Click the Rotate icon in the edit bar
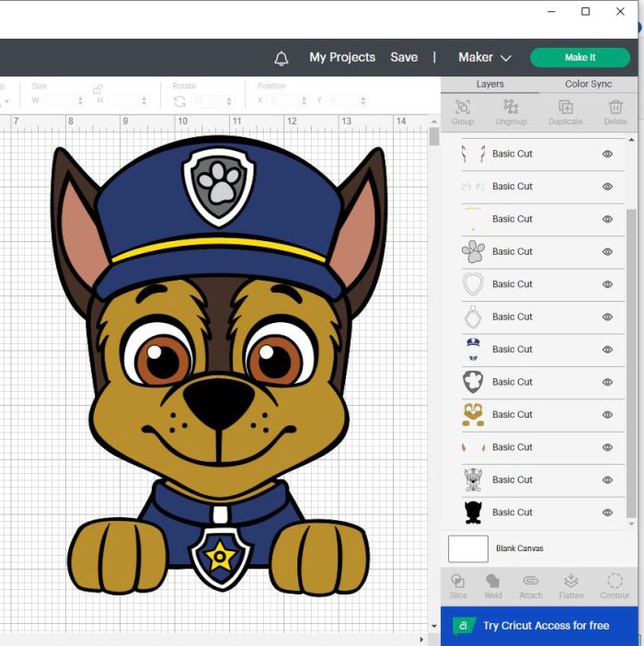644x646 pixels. 179,101
